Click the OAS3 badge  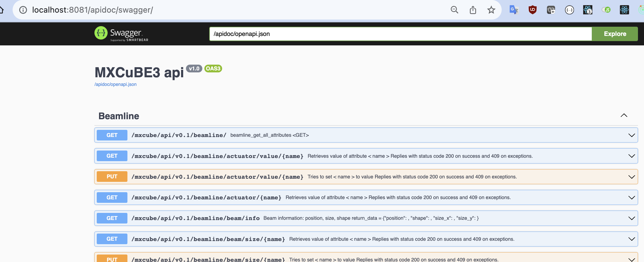213,69
